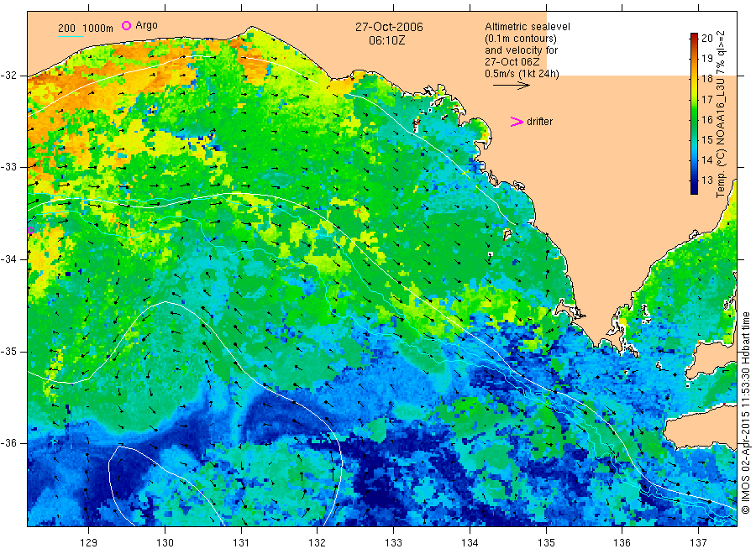The width and height of the screenshot is (756, 554).
Task: Click the cyan 200m contour legend line
Action: (x=71, y=36)
